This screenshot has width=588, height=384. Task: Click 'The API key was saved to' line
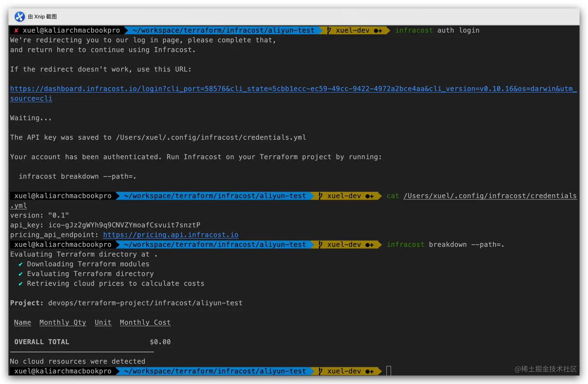tap(158, 138)
